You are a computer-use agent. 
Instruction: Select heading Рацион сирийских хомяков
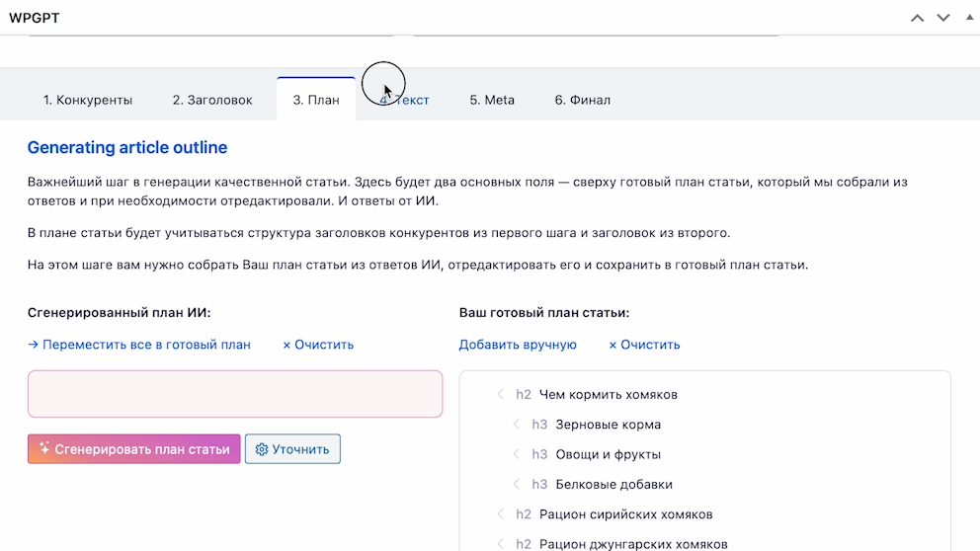pyautogui.click(x=625, y=514)
